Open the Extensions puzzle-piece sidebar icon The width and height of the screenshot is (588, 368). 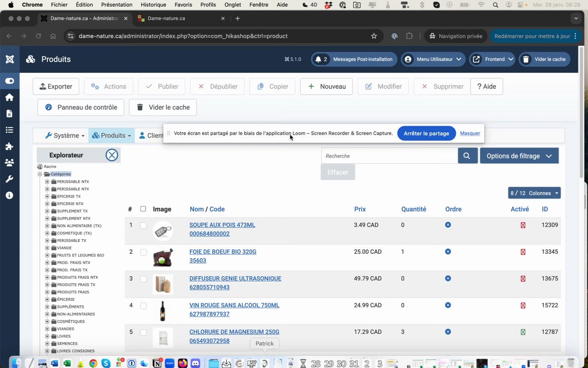tap(9, 146)
